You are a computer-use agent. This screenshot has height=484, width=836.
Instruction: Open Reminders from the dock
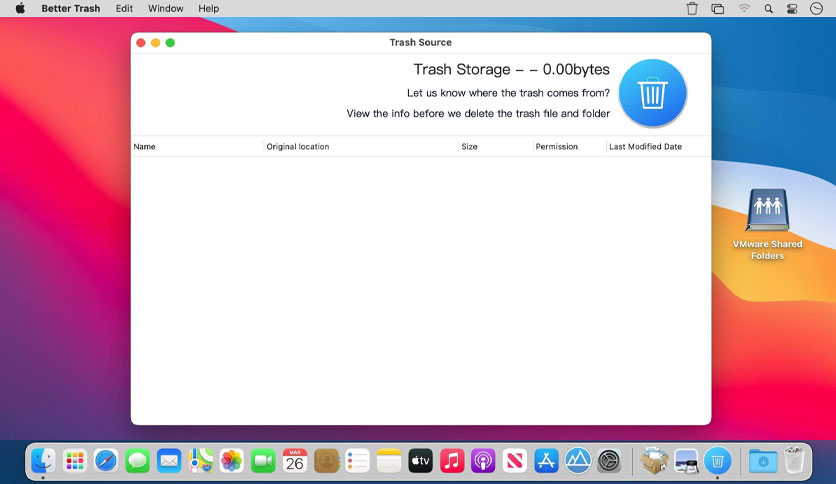pyautogui.click(x=358, y=461)
